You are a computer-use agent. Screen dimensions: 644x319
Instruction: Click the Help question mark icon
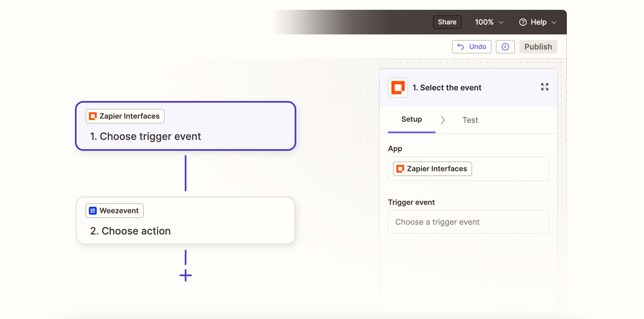pyautogui.click(x=523, y=22)
